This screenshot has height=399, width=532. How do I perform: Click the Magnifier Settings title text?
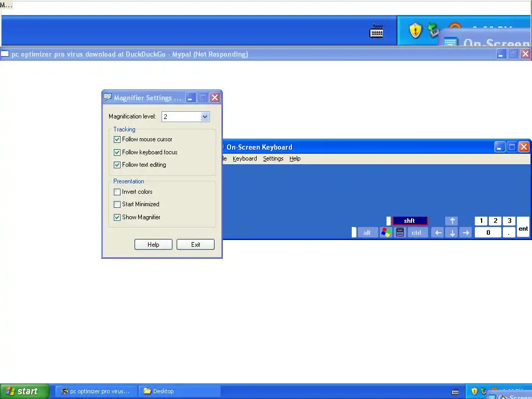click(148, 98)
